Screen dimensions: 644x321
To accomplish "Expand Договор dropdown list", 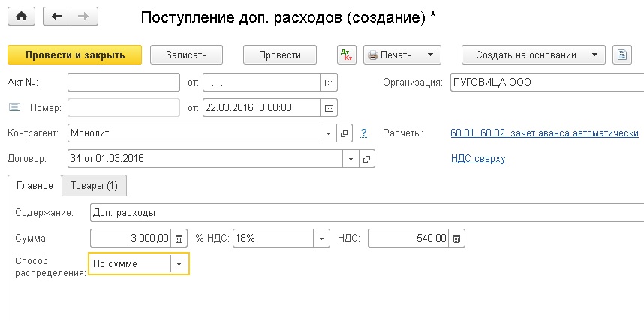I will pyautogui.click(x=351, y=159).
